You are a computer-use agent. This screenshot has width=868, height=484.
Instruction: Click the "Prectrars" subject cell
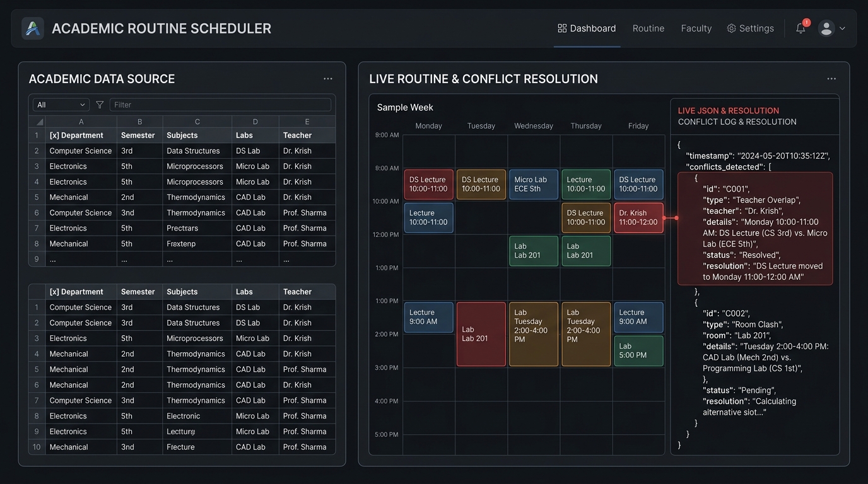[x=197, y=228]
